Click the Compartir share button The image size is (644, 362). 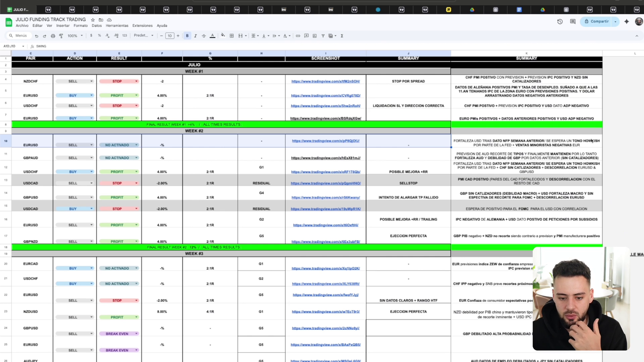point(596,21)
